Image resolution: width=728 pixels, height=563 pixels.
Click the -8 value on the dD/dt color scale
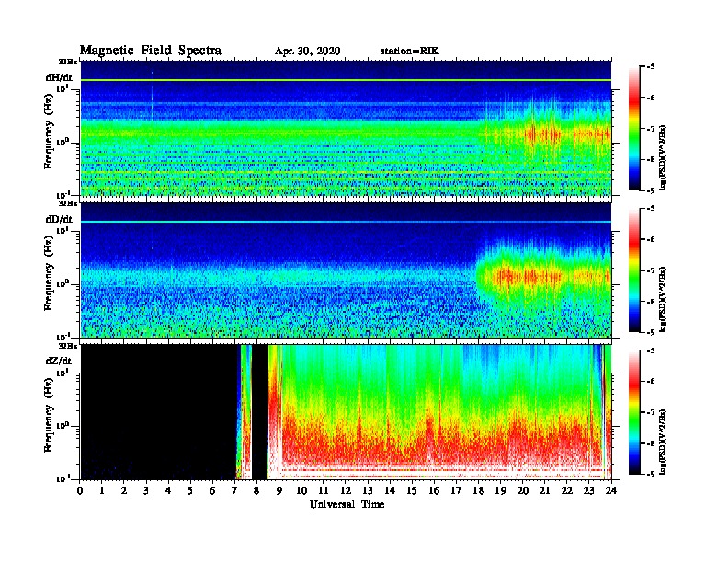pyautogui.click(x=651, y=302)
